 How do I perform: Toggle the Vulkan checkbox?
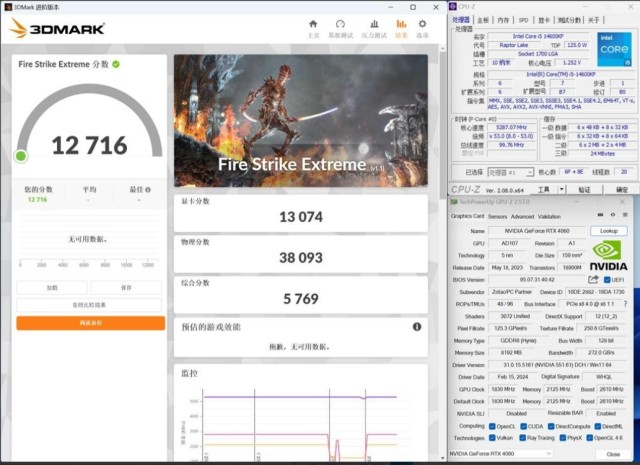pyautogui.click(x=492, y=438)
